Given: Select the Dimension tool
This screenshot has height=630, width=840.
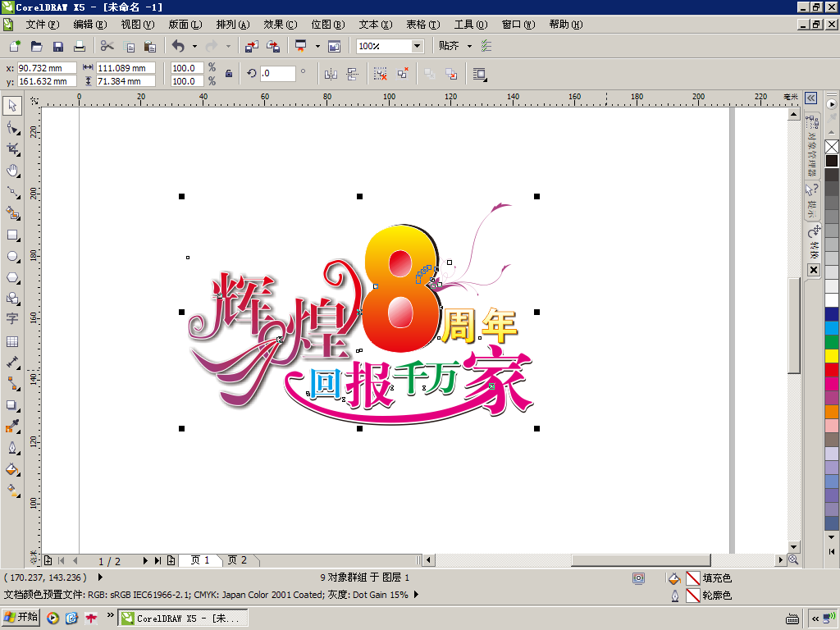Looking at the screenshot, I should [12, 363].
